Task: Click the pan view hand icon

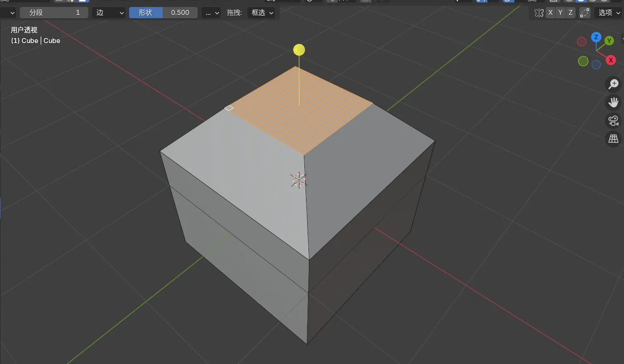Action: pos(613,102)
